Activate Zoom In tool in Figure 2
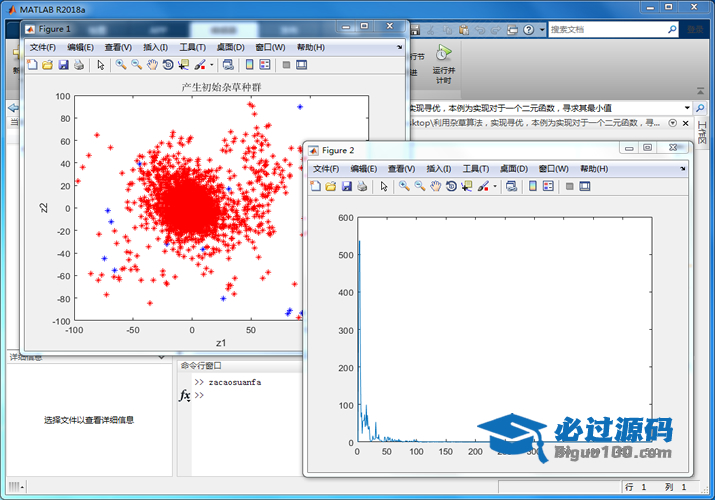Screen dimensions: 715x500 coord(404,186)
